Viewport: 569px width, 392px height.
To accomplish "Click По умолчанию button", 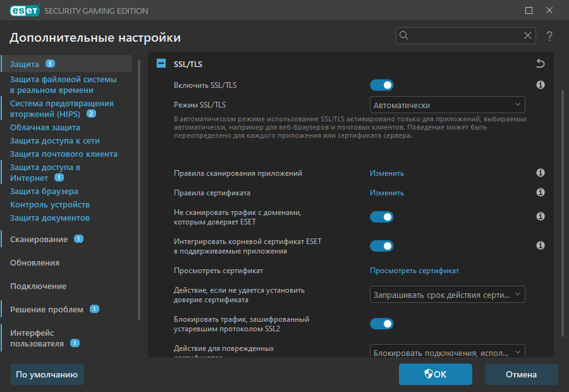I will pos(47,374).
